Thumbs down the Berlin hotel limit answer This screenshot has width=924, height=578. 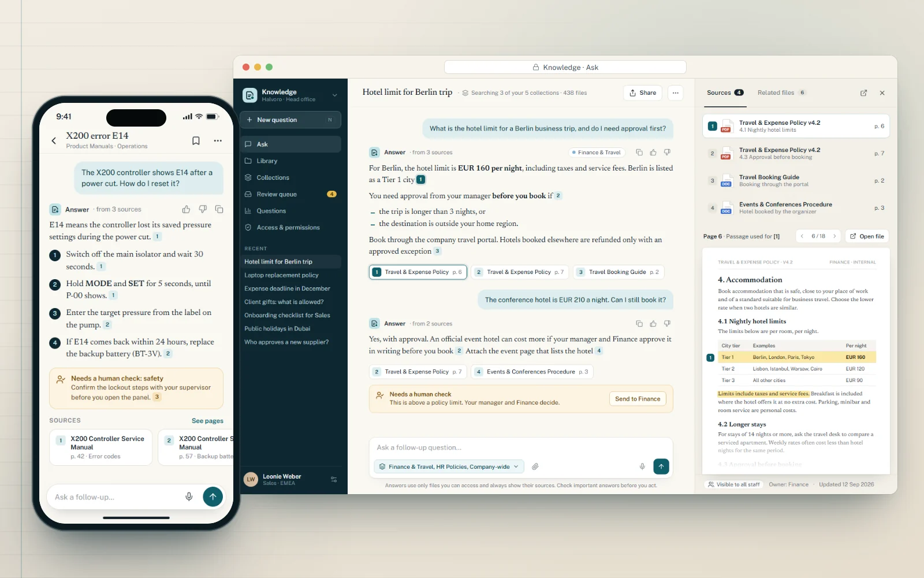[x=667, y=153]
